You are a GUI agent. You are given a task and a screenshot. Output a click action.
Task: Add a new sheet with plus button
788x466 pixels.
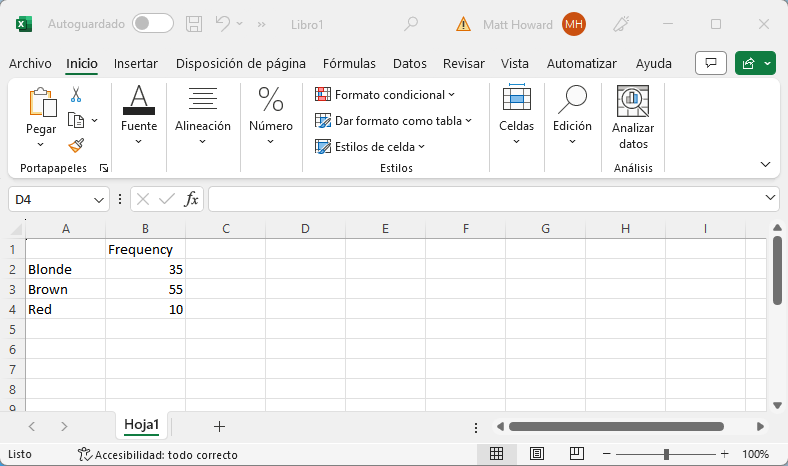pyautogui.click(x=219, y=426)
